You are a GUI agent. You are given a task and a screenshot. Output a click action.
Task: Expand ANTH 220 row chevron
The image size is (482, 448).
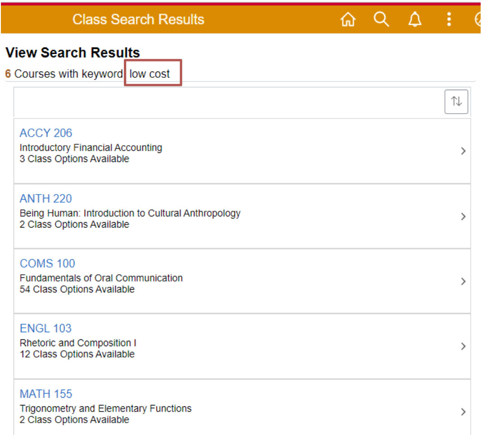(x=463, y=216)
